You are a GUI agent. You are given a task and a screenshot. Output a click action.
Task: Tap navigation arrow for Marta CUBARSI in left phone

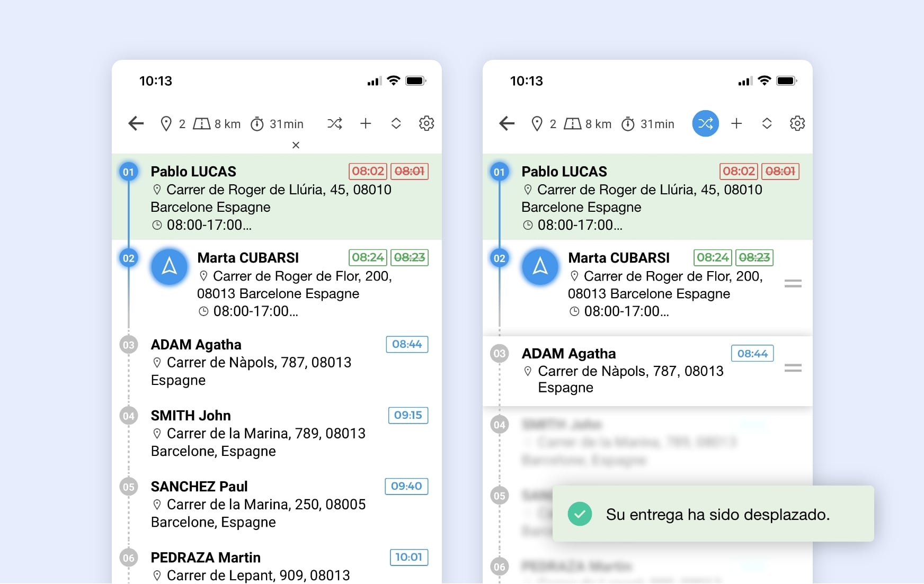(x=170, y=266)
